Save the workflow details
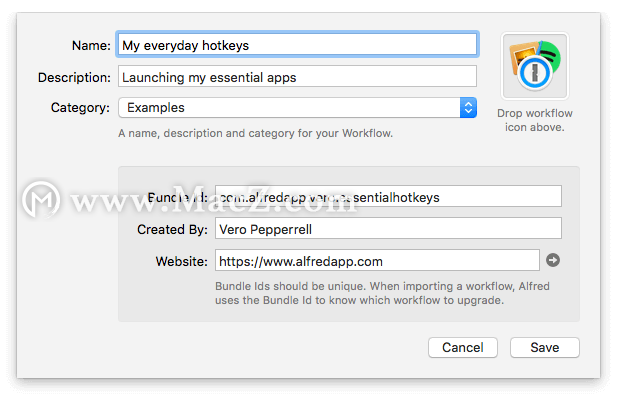The image size is (617, 399). (545, 347)
